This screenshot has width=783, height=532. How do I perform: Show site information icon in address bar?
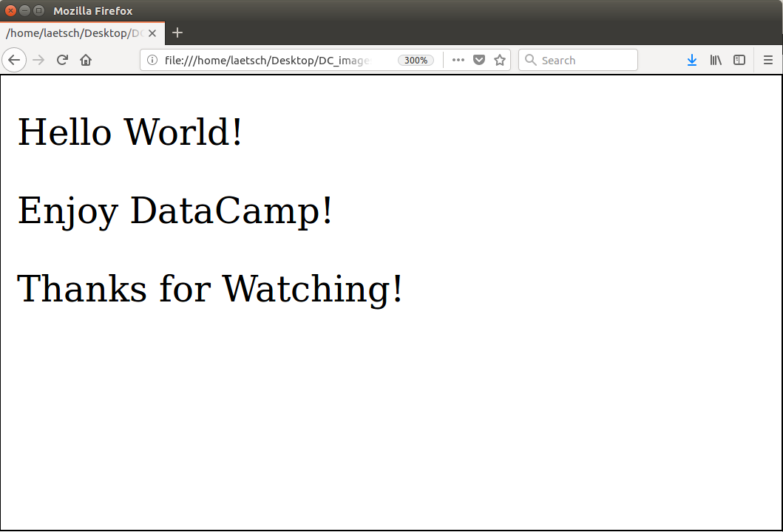tap(152, 61)
